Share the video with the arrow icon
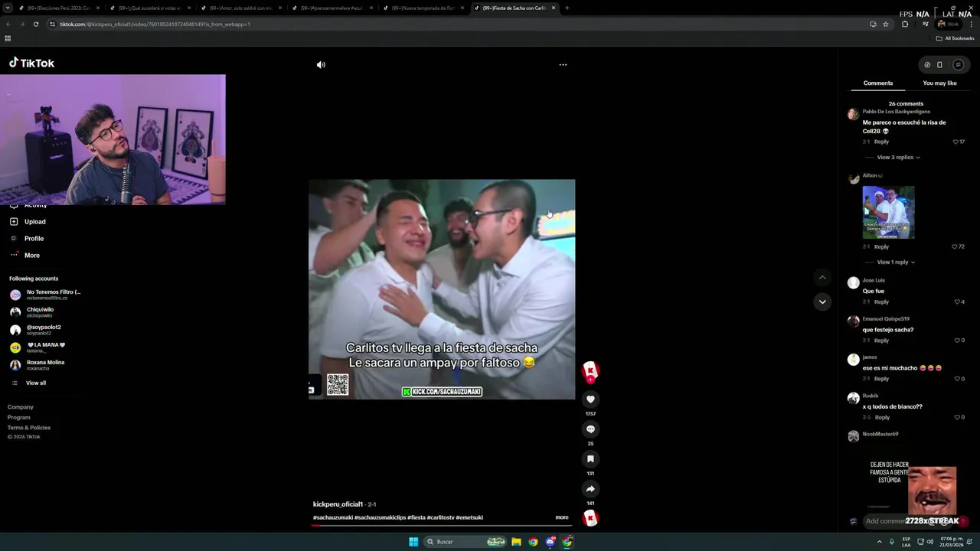 click(x=590, y=489)
